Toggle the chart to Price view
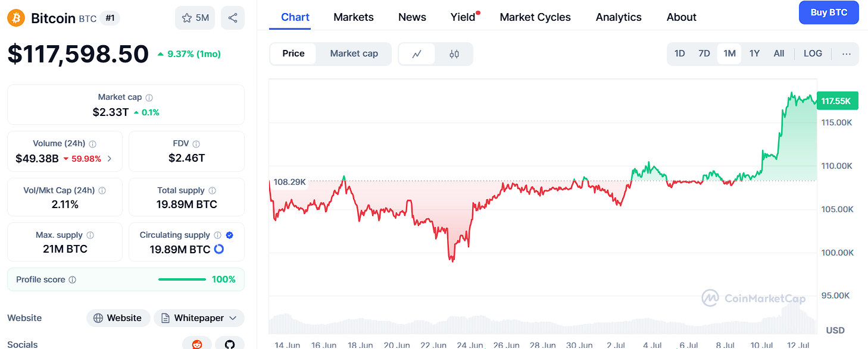Image resolution: width=868 pixels, height=349 pixels. (294, 54)
